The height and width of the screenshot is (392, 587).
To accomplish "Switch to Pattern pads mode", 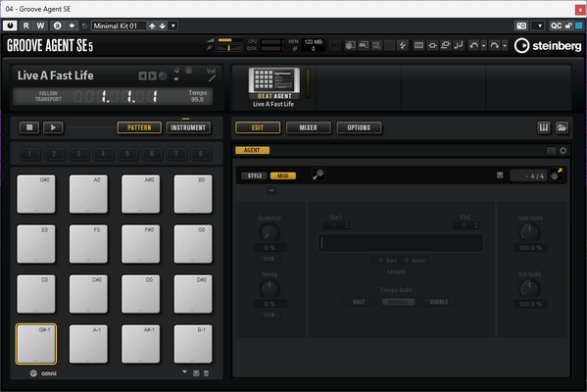I will click(x=139, y=127).
